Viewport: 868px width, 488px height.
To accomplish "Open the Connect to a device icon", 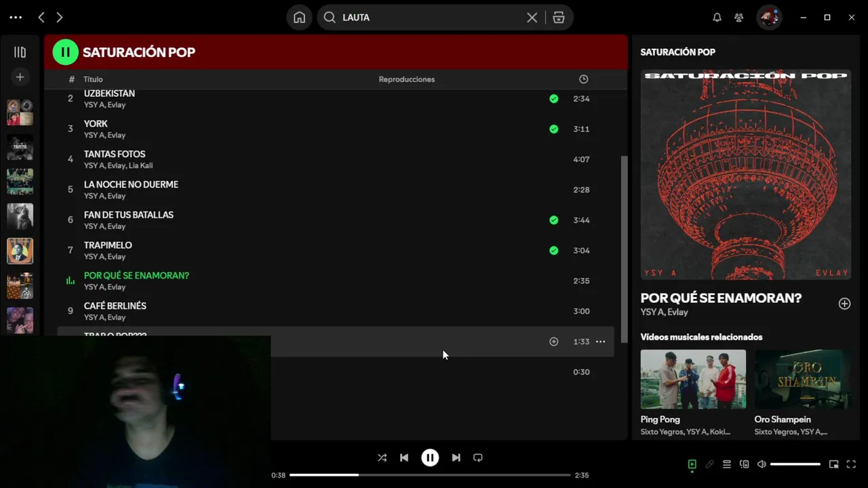I will click(745, 464).
